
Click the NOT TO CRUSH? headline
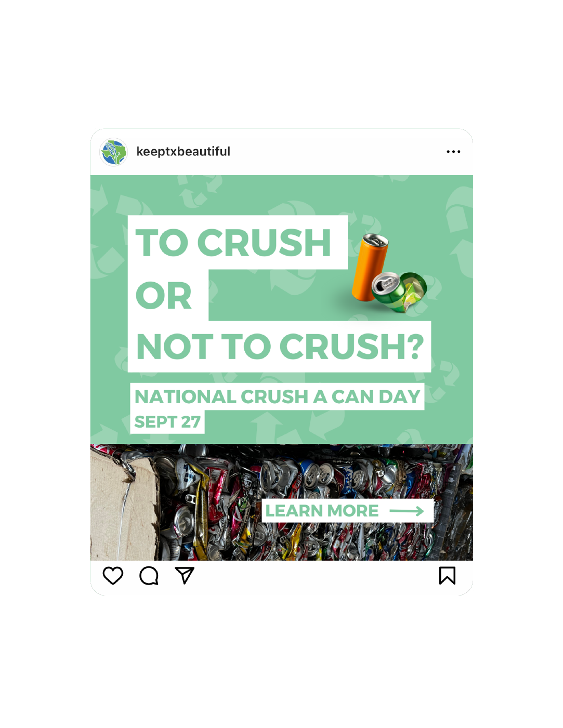(x=279, y=347)
